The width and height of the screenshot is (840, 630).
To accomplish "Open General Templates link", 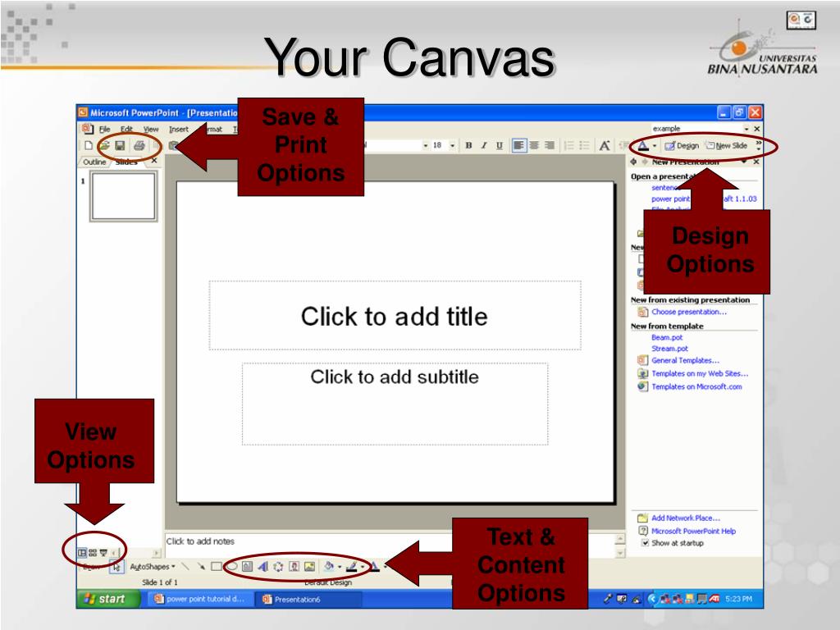I will point(685,361).
